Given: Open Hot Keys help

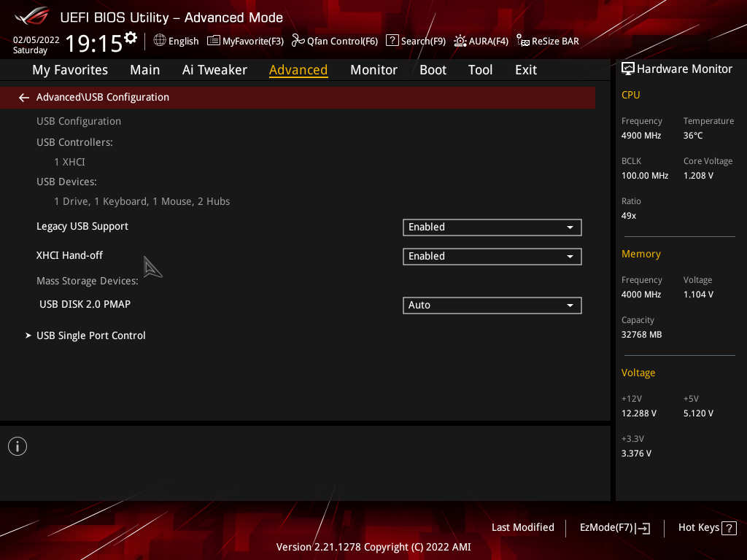Looking at the screenshot, I should point(708,528).
